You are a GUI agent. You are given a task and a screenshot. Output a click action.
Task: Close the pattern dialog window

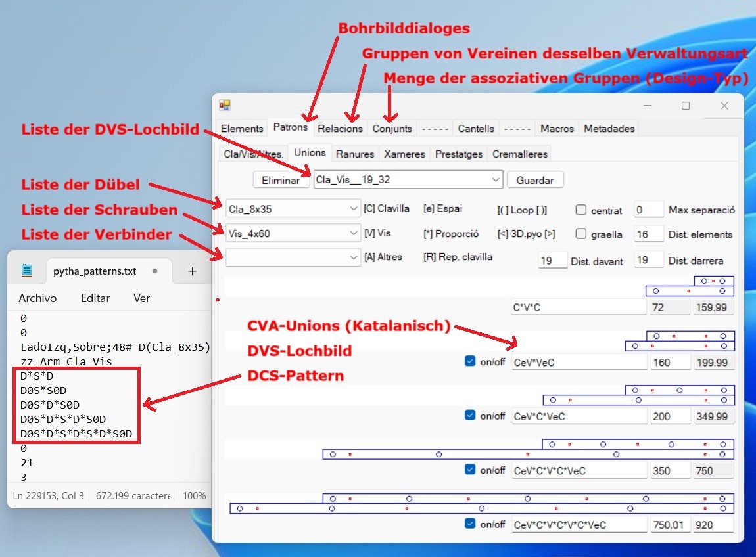point(724,106)
